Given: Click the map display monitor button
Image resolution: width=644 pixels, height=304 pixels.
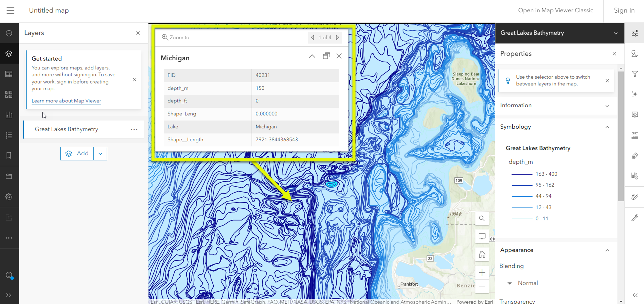Looking at the screenshot, I should 482,236.
